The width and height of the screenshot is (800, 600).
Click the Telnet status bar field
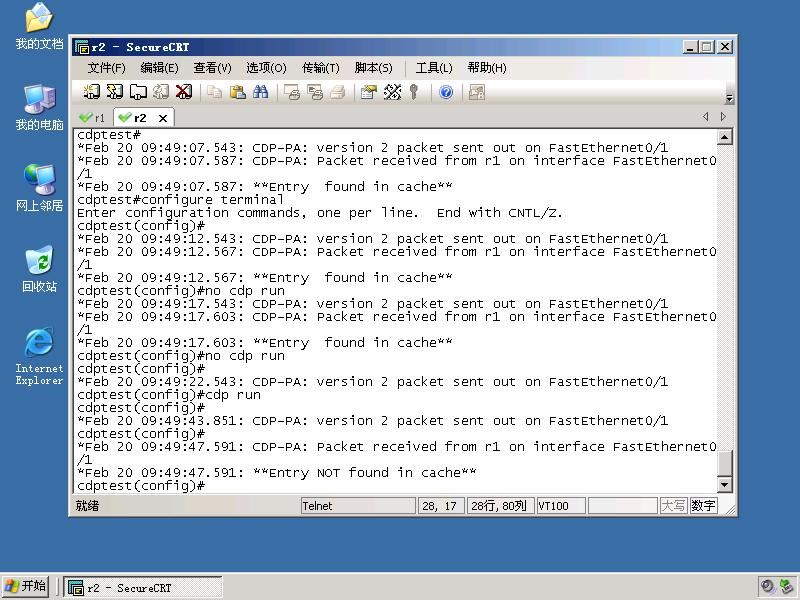click(x=358, y=506)
